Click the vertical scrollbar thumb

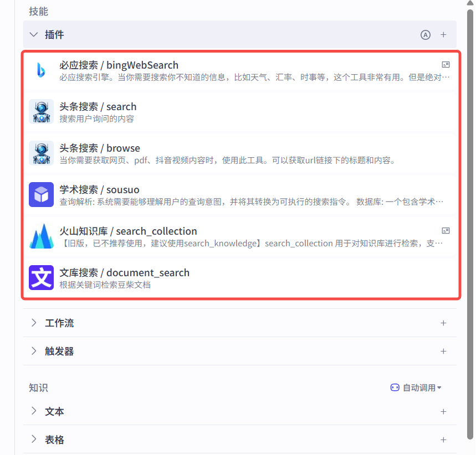470,225
